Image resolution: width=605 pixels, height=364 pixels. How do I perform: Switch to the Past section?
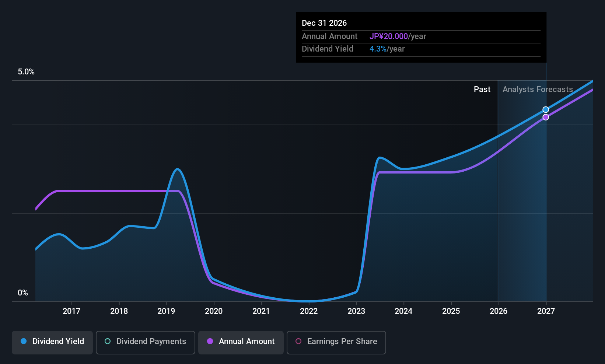(x=482, y=89)
